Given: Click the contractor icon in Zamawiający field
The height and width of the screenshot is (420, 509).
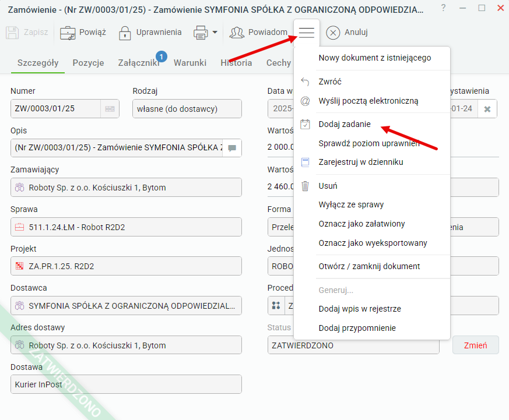Looking at the screenshot, I should [19, 188].
